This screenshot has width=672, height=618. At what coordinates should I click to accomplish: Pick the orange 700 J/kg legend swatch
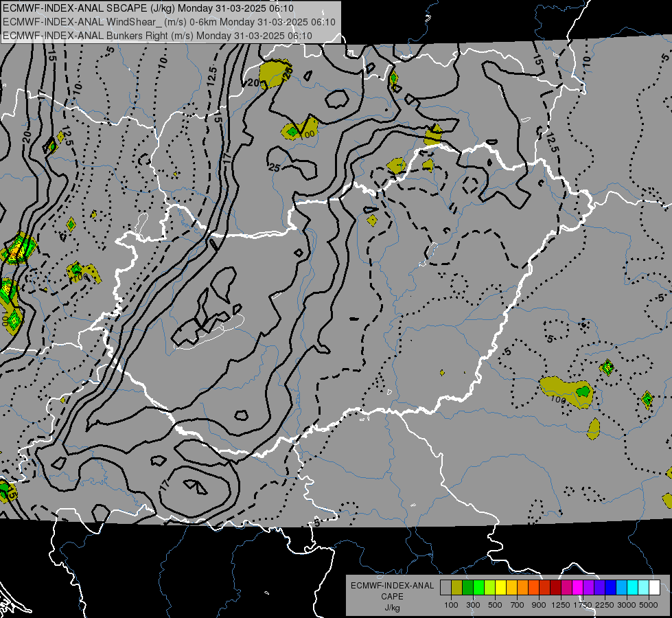click(523, 587)
